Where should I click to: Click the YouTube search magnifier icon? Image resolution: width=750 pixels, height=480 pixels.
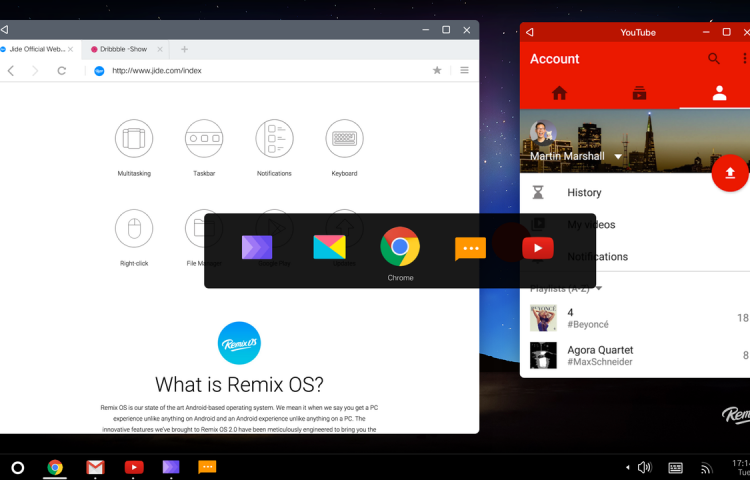[x=714, y=59]
